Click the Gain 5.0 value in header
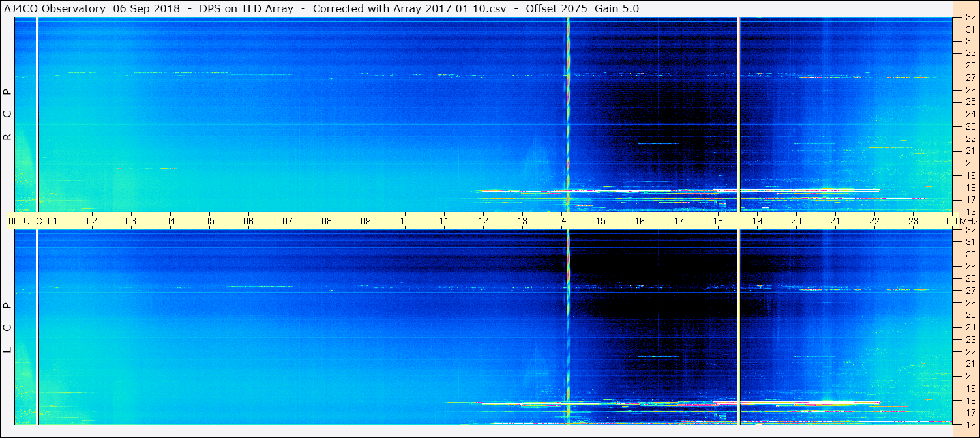 (x=617, y=9)
